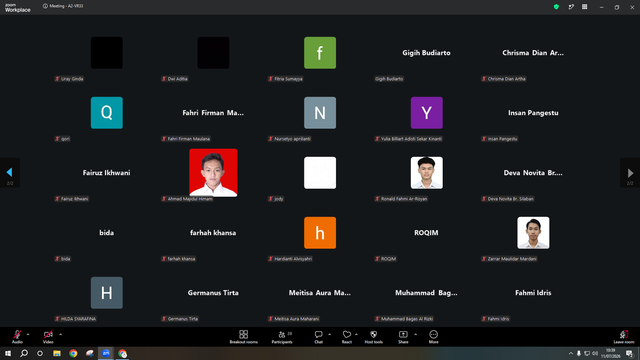Click the Fahri Firman Ma... name tile
This screenshot has width=640, height=360.
(x=213, y=113)
